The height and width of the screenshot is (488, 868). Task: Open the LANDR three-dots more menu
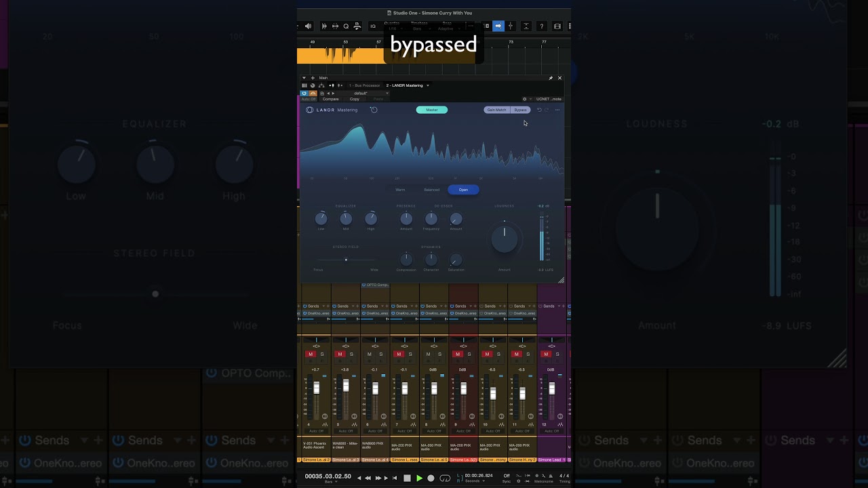point(557,110)
